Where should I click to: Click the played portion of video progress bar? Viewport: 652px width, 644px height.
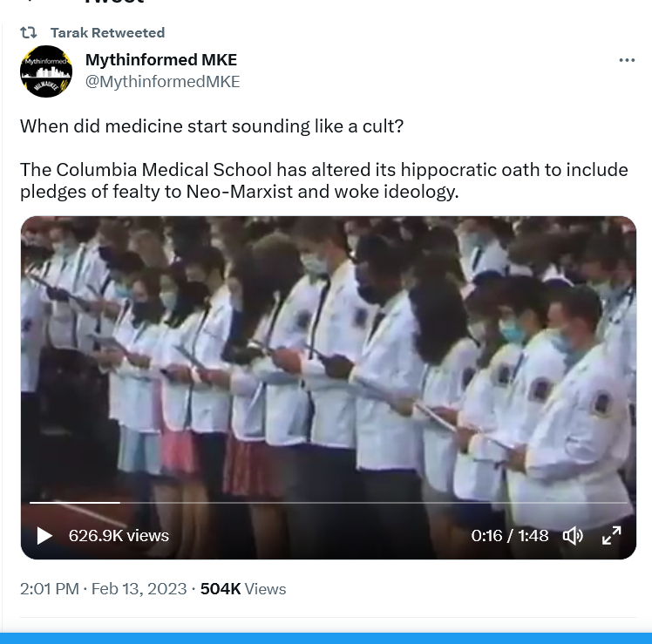[x=75, y=503]
